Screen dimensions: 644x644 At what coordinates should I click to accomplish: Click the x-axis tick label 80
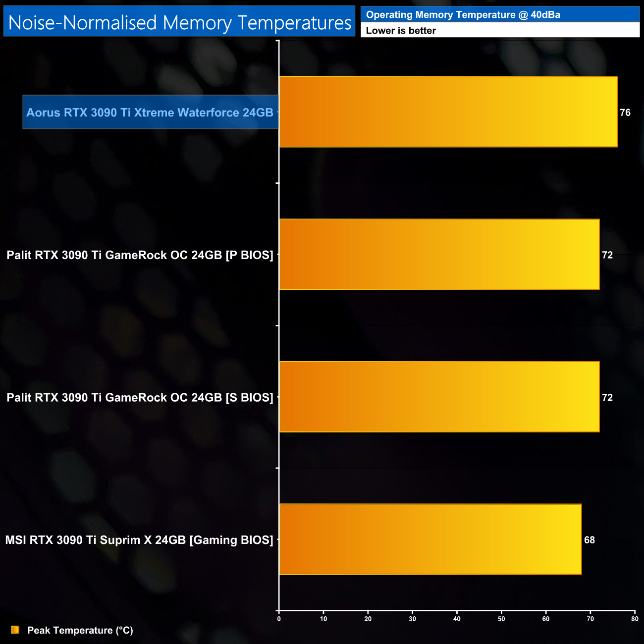(635, 619)
